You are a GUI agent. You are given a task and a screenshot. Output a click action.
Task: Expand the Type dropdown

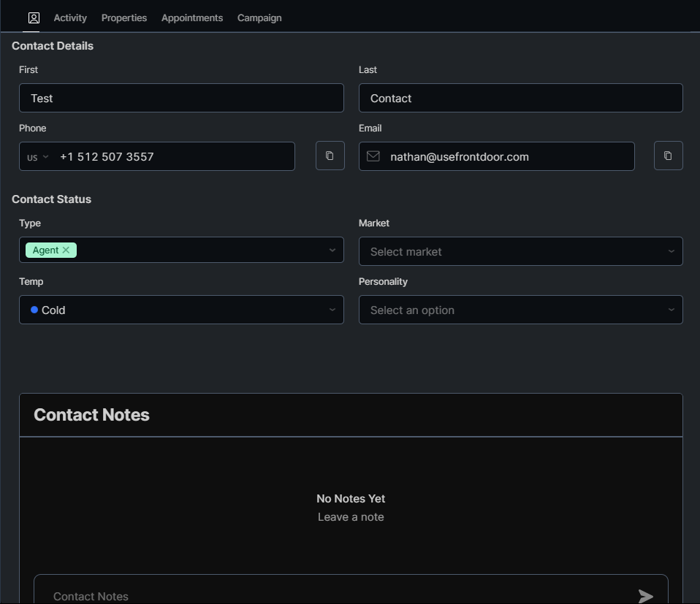coord(332,250)
